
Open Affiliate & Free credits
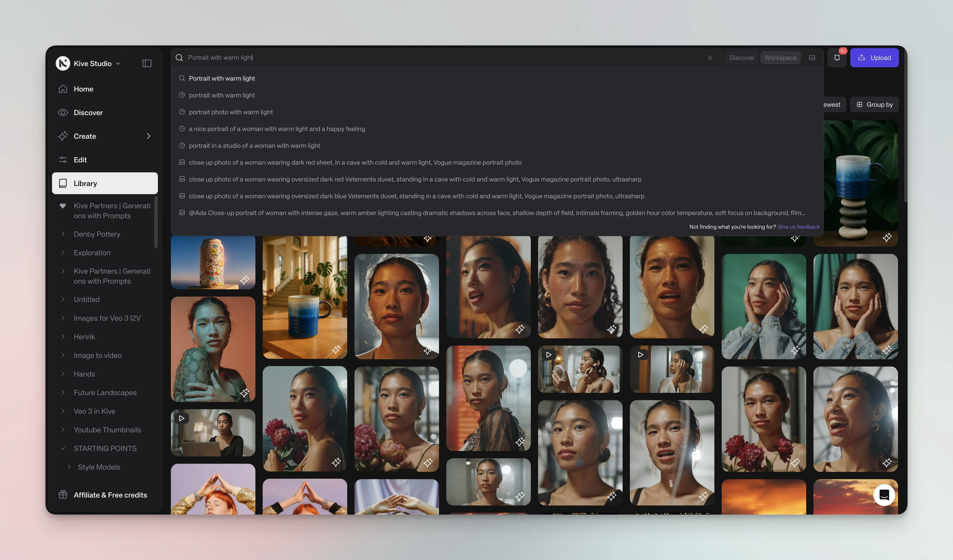tap(110, 495)
